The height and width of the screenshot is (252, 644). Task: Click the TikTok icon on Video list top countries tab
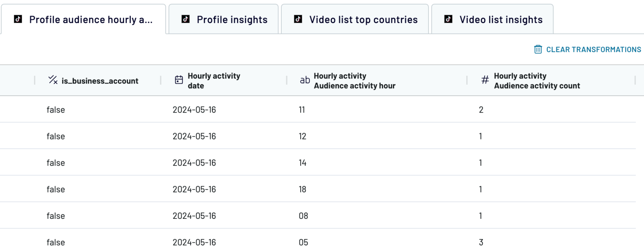coord(298,19)
